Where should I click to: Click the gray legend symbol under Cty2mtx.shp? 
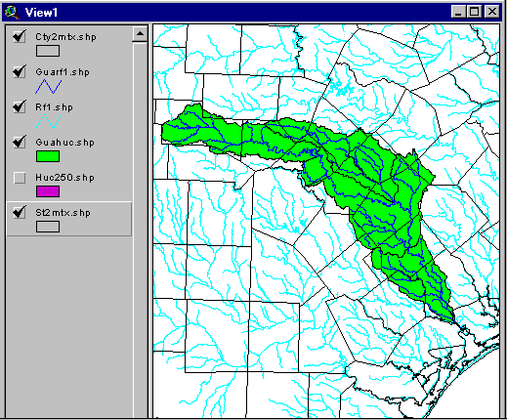48,51
